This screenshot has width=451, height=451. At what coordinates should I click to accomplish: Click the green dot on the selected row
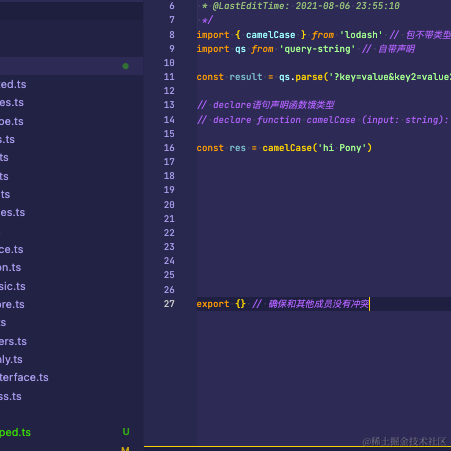(x=126, y=66)
